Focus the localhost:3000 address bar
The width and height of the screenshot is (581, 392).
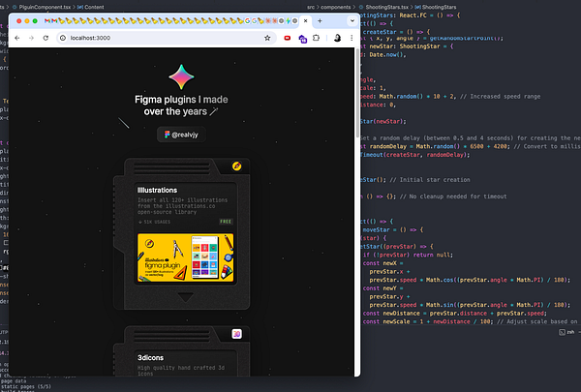[x=165, y=38]
